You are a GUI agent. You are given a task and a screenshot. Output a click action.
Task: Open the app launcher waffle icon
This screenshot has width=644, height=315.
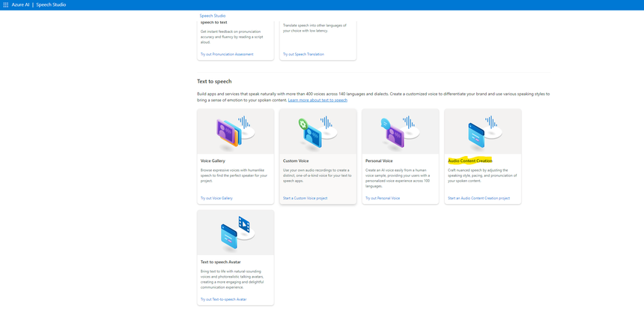coord(5,4)
